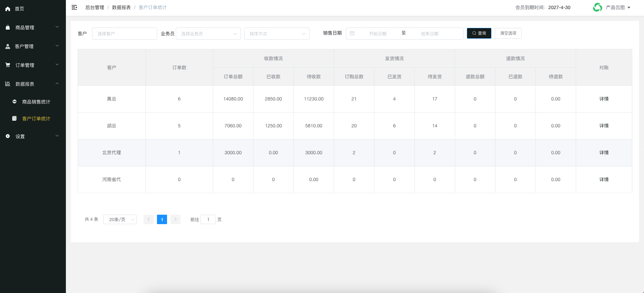Click the 收款情况 column header
Viewport: 644px width, 293px height.
pyautogui.click(x=273, y=58)
